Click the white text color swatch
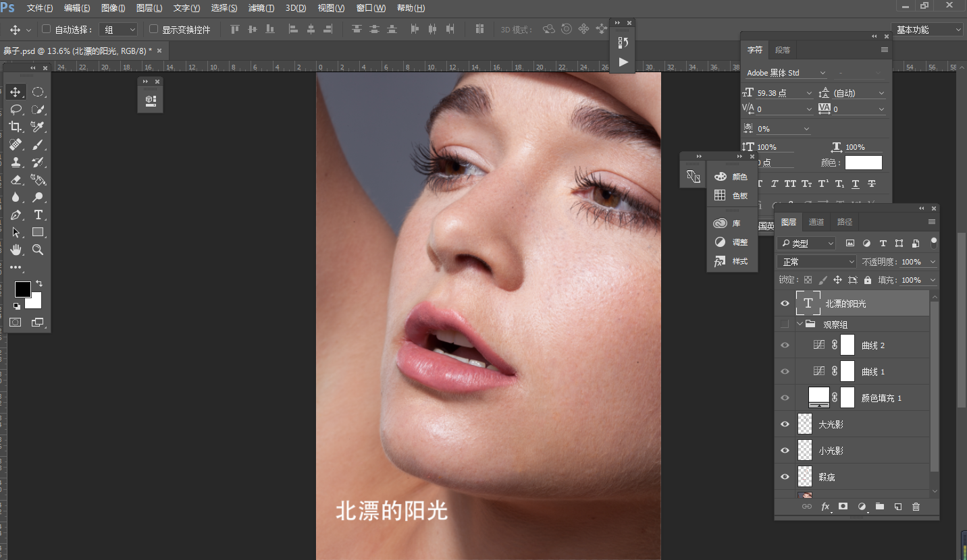Viewport: 967px width, 560px height. [864, 163]
